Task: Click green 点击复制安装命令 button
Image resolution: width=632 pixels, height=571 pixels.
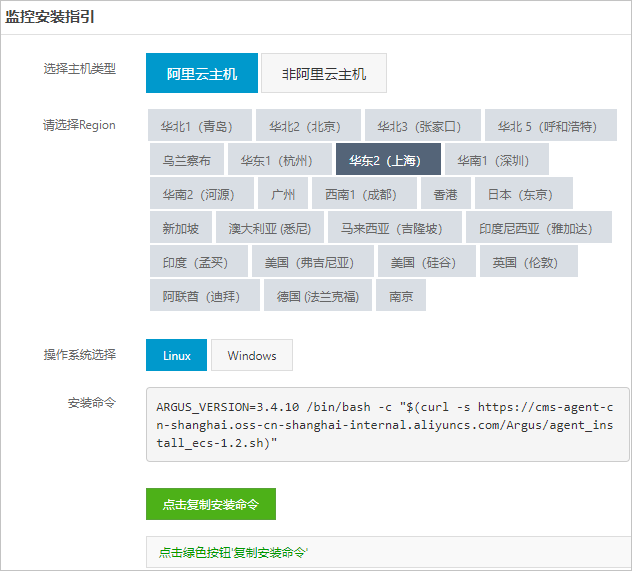Action: (x=211, y=504)
